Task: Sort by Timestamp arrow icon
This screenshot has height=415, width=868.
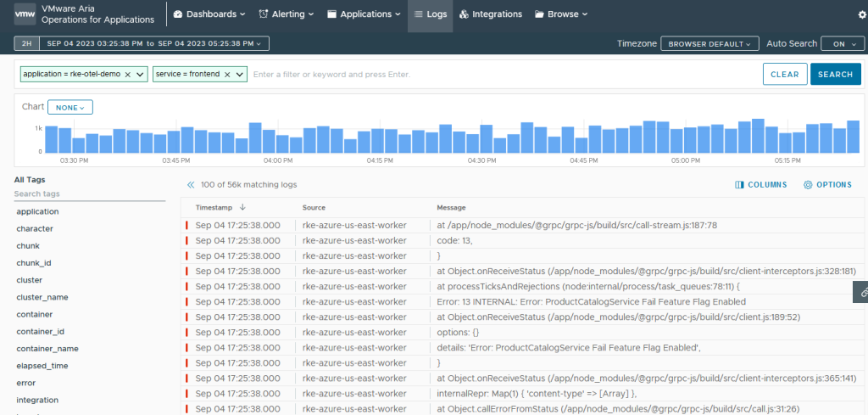Action: (x=243, y=207)
